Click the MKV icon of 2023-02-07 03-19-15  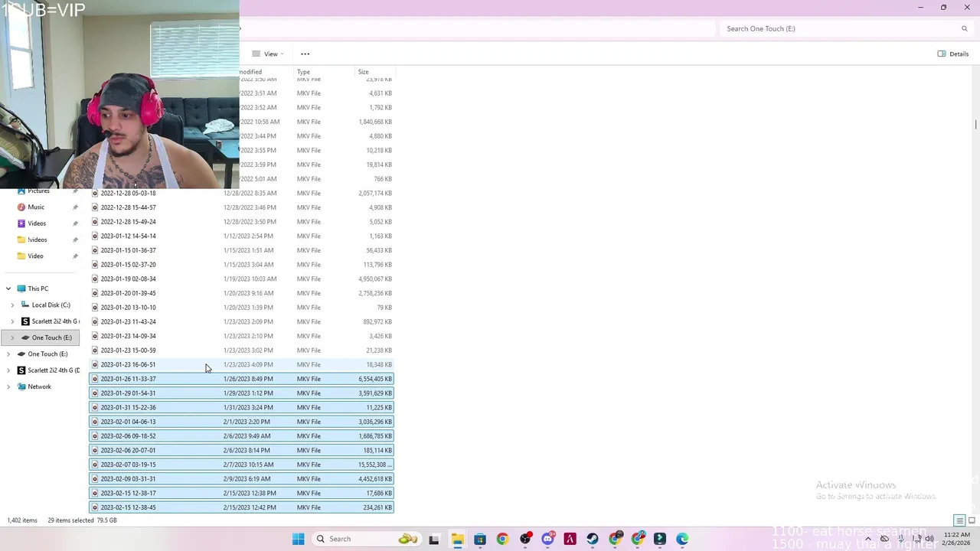pyautogui.click(x=95, y=465)
